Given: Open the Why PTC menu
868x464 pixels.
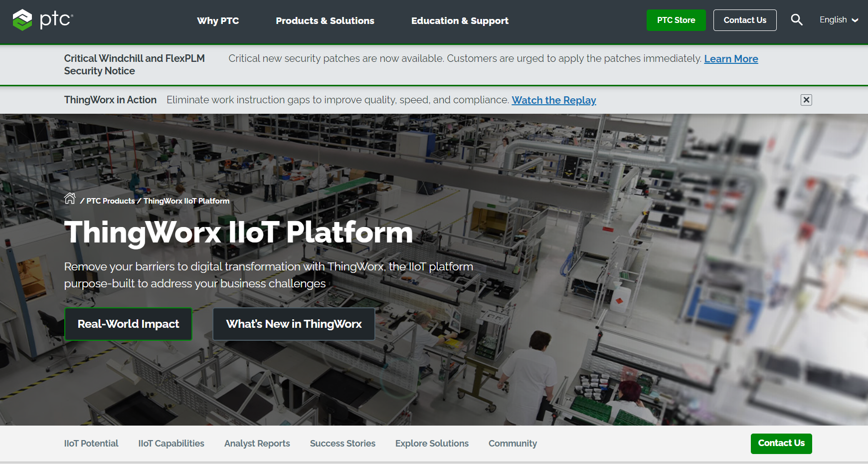Looking at the screenshot, I should pyautogui.click(x=218, y=20).
